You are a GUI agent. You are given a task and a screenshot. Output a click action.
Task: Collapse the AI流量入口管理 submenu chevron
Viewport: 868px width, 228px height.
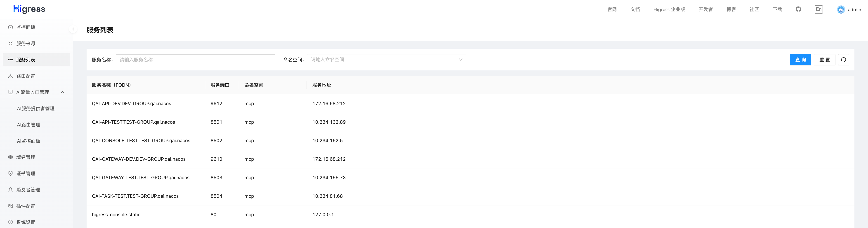click(62, 92)
